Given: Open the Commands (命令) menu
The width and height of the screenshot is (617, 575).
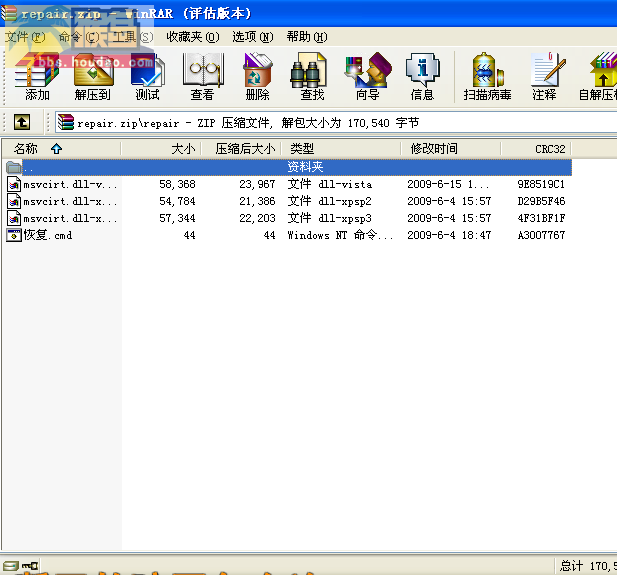Looking at the screenshot, I should click(x=79, y=37).
